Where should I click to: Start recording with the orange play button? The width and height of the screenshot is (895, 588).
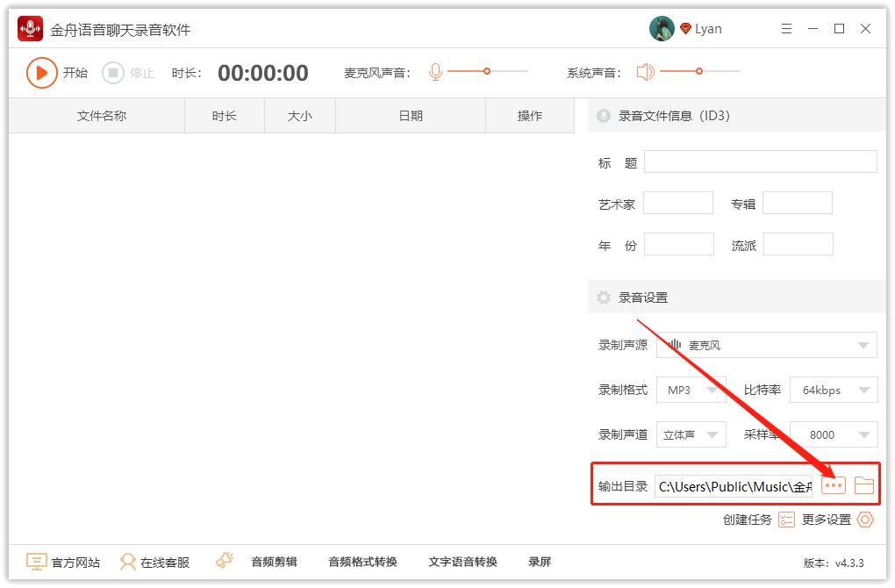point(41,73)
